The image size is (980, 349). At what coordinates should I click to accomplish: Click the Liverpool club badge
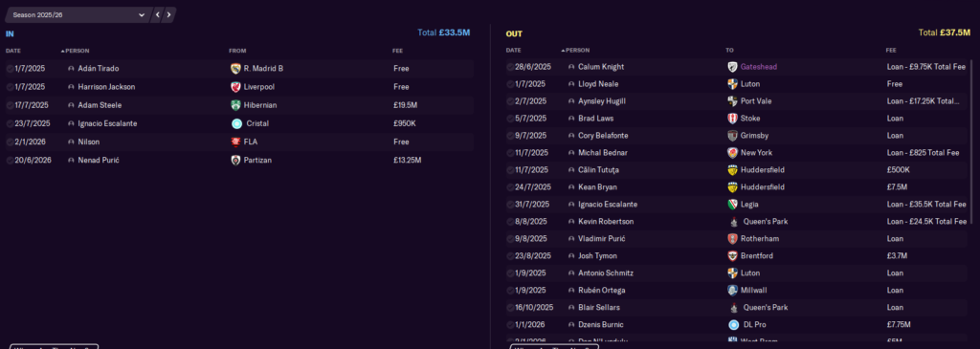(235, 87)
